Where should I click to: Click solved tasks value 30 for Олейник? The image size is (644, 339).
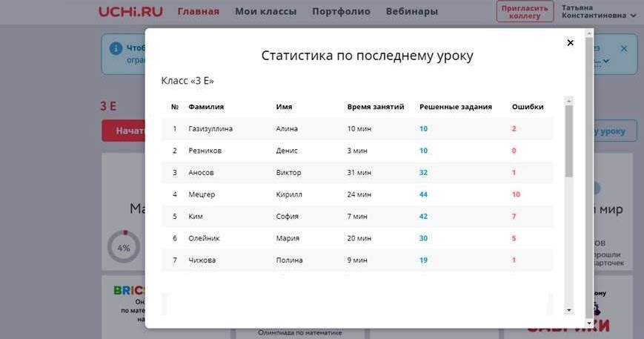click(423, 238)
